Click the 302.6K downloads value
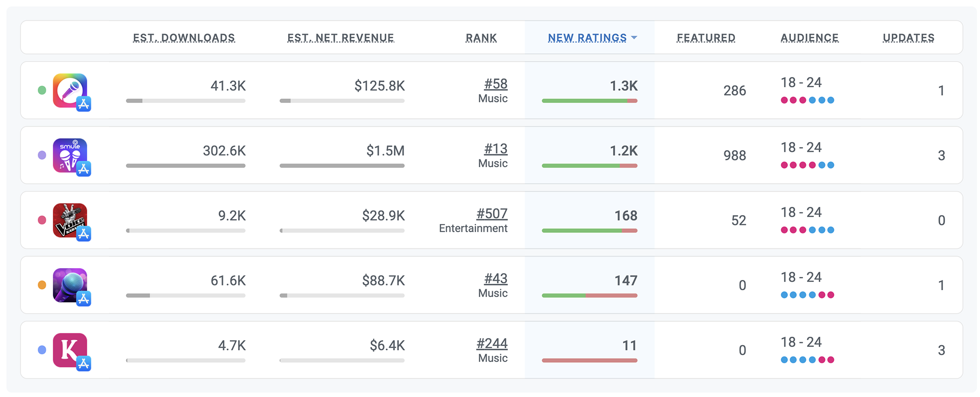 pos(224,150)
